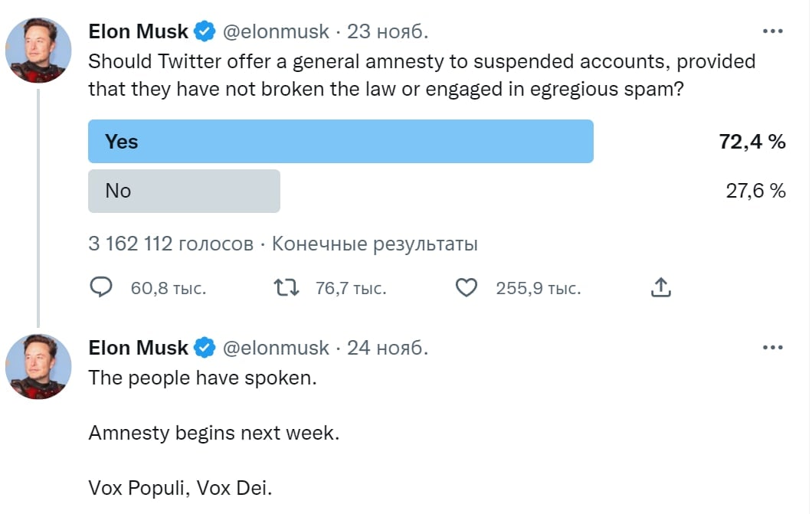Click the profile avatar on the second tweet
Viewport: 812px width, 514px height.
tap(38, 366)
